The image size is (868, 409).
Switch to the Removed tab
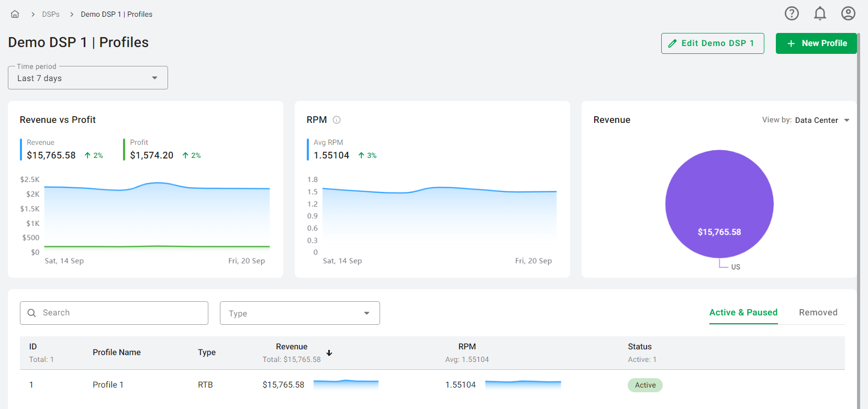click(x=818, y=312)
